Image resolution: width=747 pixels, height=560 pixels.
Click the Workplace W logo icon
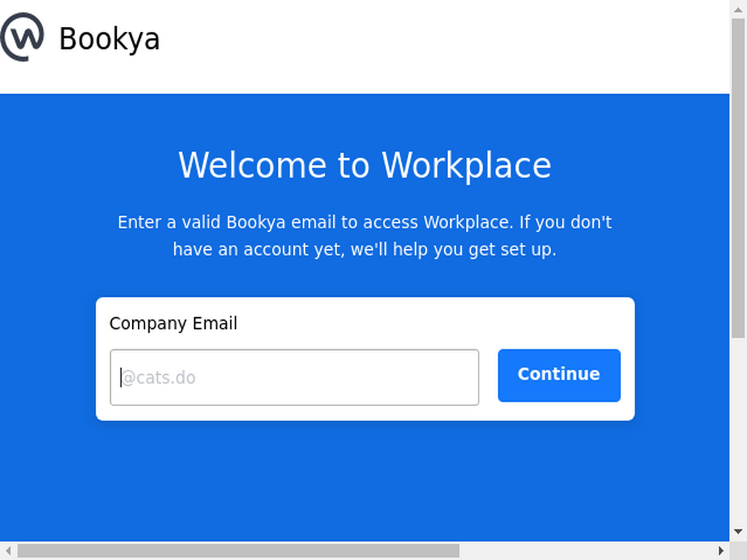coord(22,37)
